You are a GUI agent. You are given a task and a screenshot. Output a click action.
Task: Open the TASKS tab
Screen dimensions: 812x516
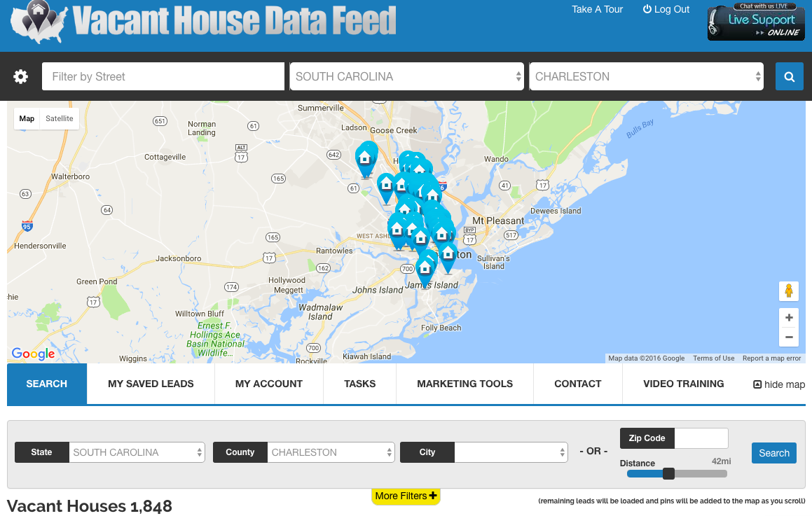(360, 384)
